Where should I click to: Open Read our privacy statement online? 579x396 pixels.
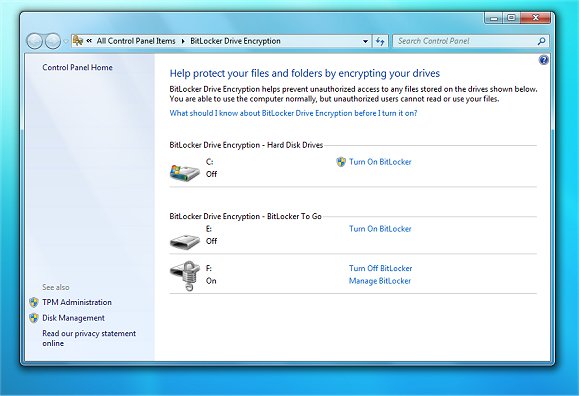[x=89, y=338]
